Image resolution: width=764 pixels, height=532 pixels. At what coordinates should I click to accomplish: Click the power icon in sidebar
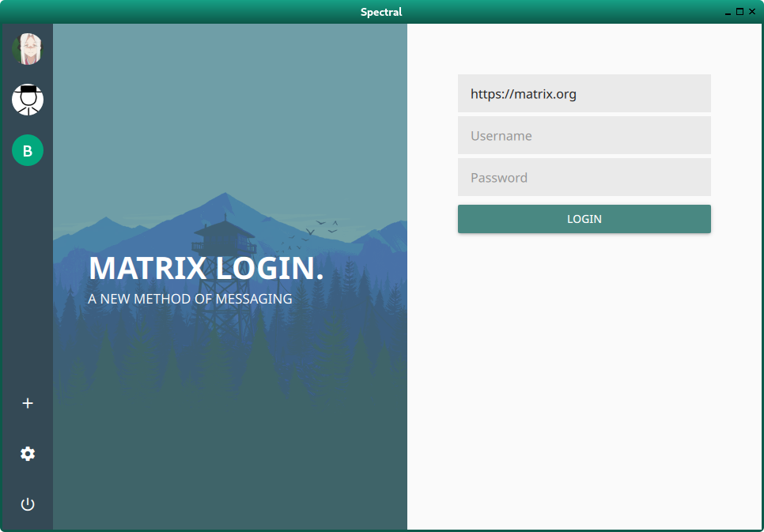[28, 504]
